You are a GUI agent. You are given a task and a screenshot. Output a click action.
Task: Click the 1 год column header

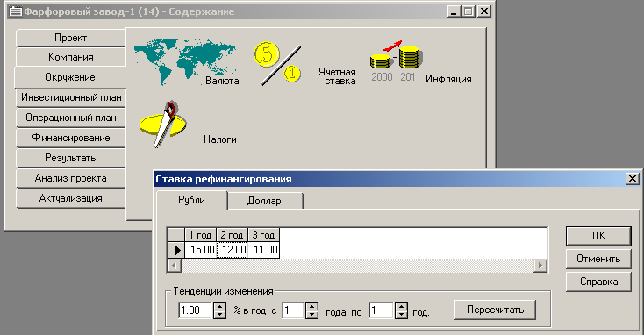200,235
